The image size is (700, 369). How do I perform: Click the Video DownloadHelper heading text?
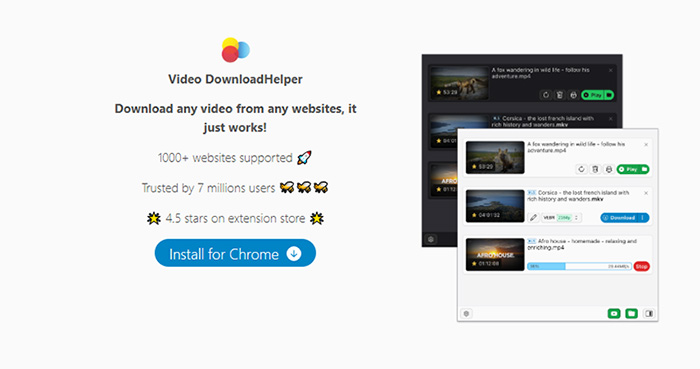pos(235,79)
